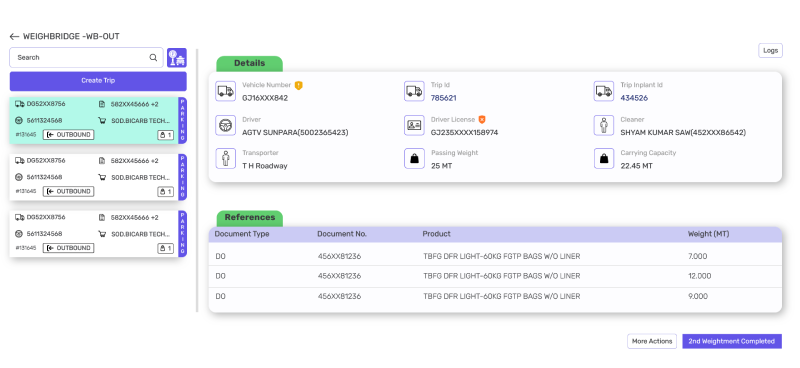The image size is (800, 368).
Task: Click the OUTBOUND badge in the highlighted green card
Action: (x=68, y=135)
